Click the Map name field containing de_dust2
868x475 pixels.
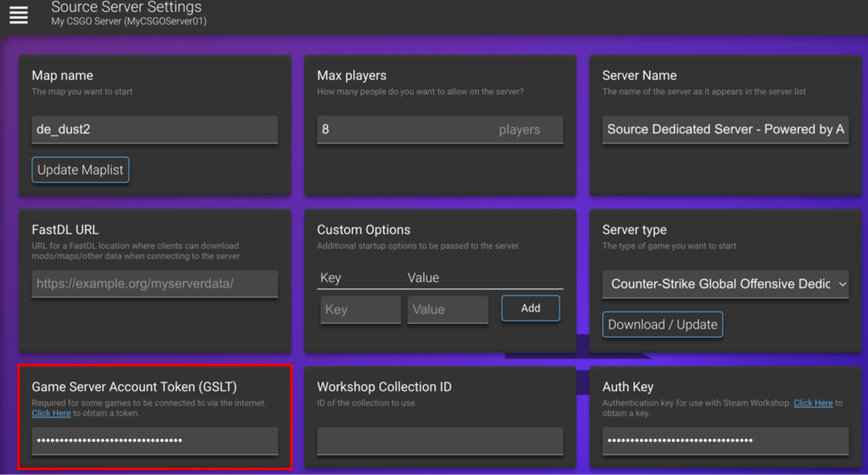(154, 130)
